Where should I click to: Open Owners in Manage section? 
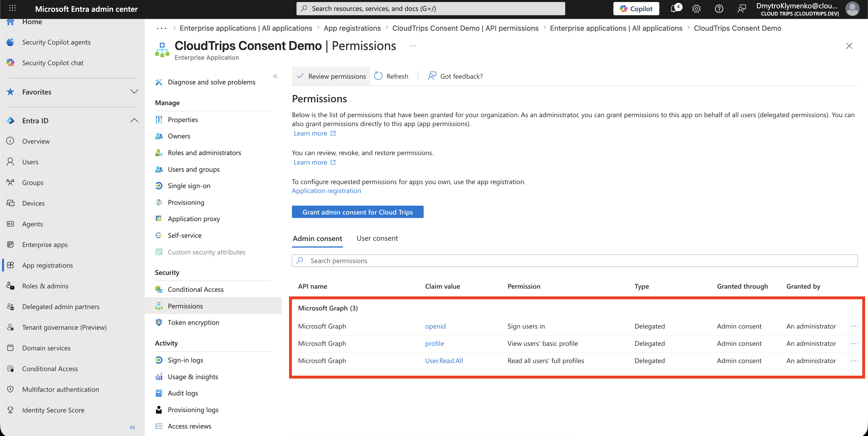179,136
